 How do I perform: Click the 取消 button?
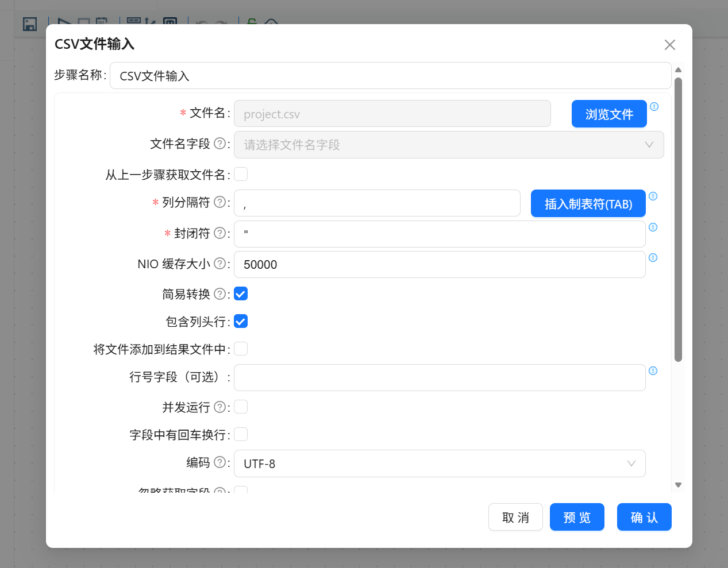515,517
